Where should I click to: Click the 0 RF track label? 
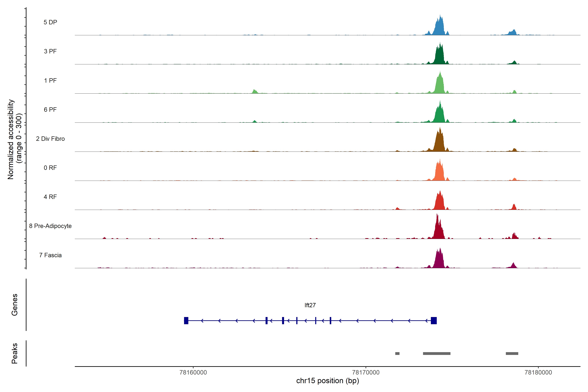pos(50,168)
